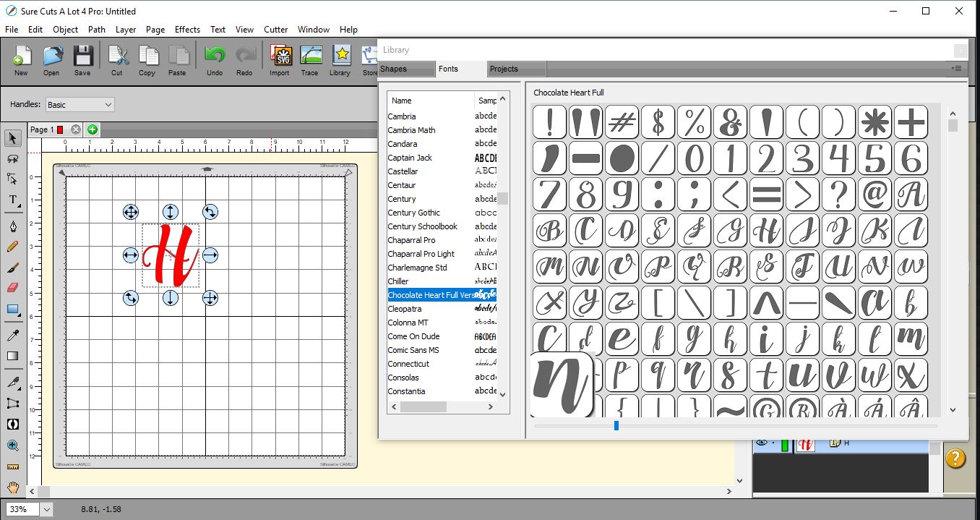Select the Transform perspective tool
Viewport: 980px width, 520px height.
[x=12, y=403]
